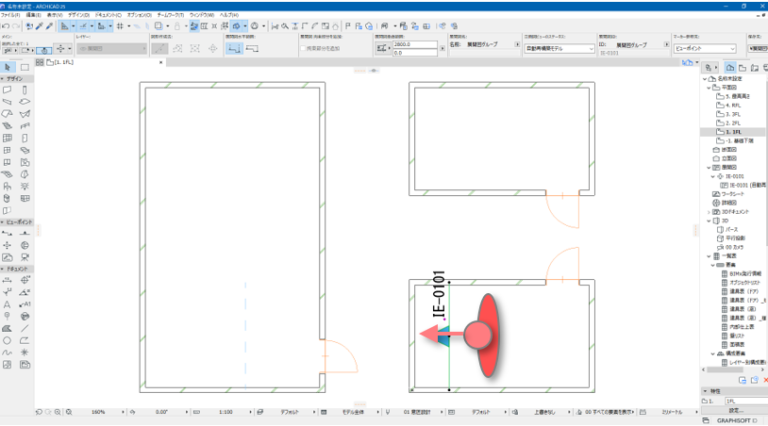Collapse the ドキュメント toolbox section
Screen dimensions: 768x426
click(2, 269)
